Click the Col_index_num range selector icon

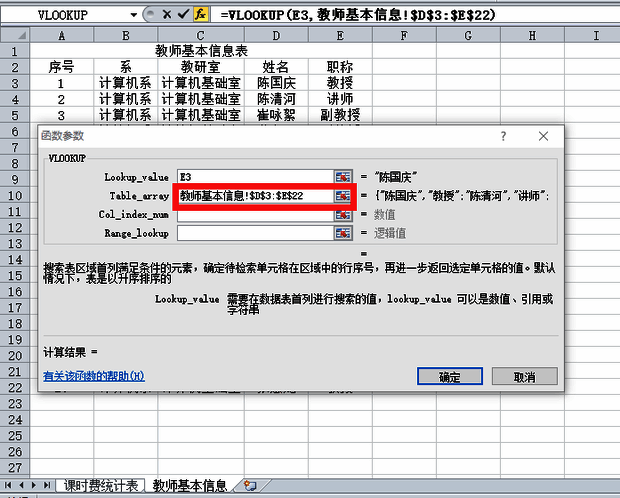point(343,214)
